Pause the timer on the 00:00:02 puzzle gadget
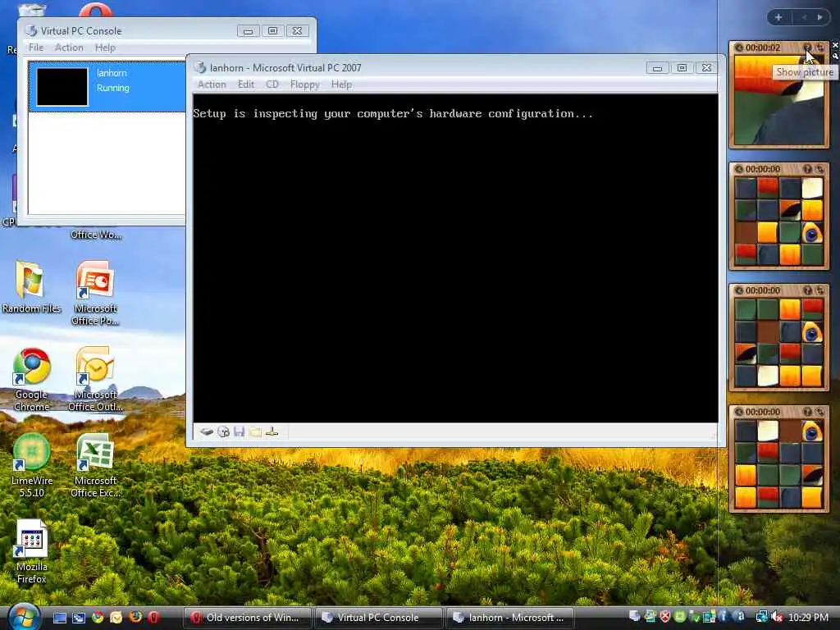840x630 pixels. [739, 48]
